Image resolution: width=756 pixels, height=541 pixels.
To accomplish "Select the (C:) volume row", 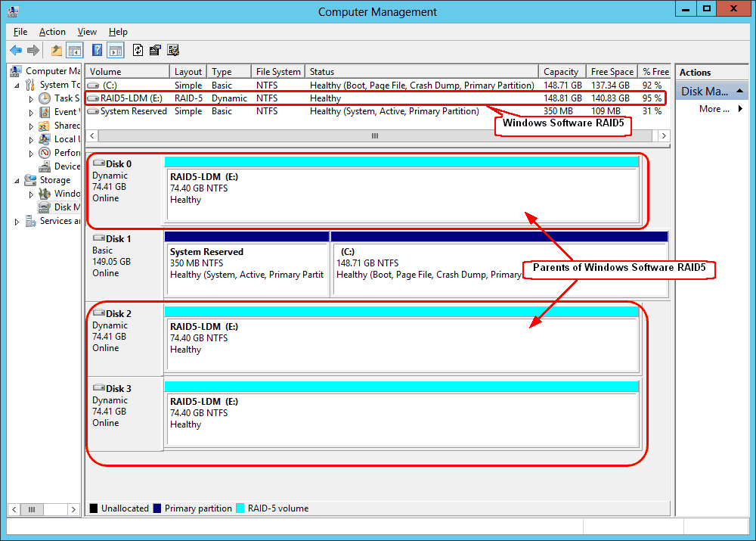I will tap(377, 86).
